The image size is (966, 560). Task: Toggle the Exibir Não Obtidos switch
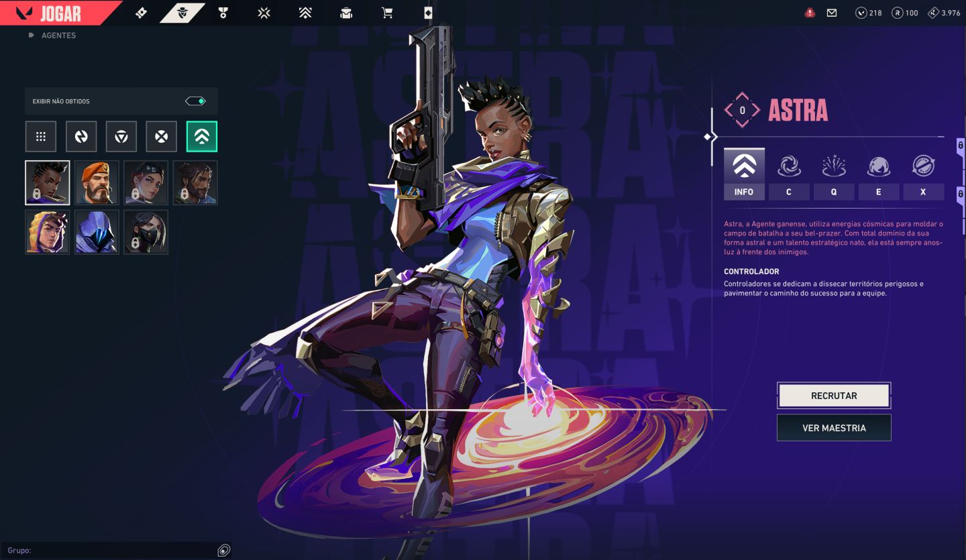click(195, 101)
